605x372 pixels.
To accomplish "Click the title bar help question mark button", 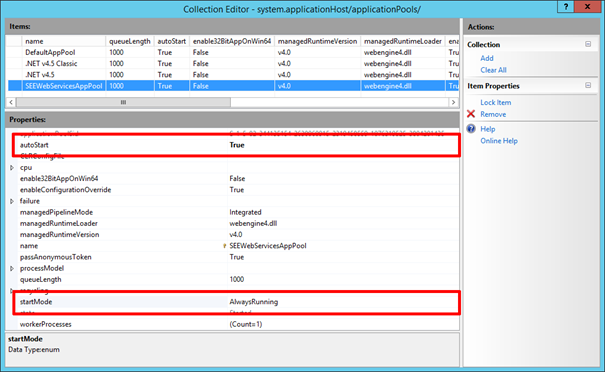I will coord(566,7).
